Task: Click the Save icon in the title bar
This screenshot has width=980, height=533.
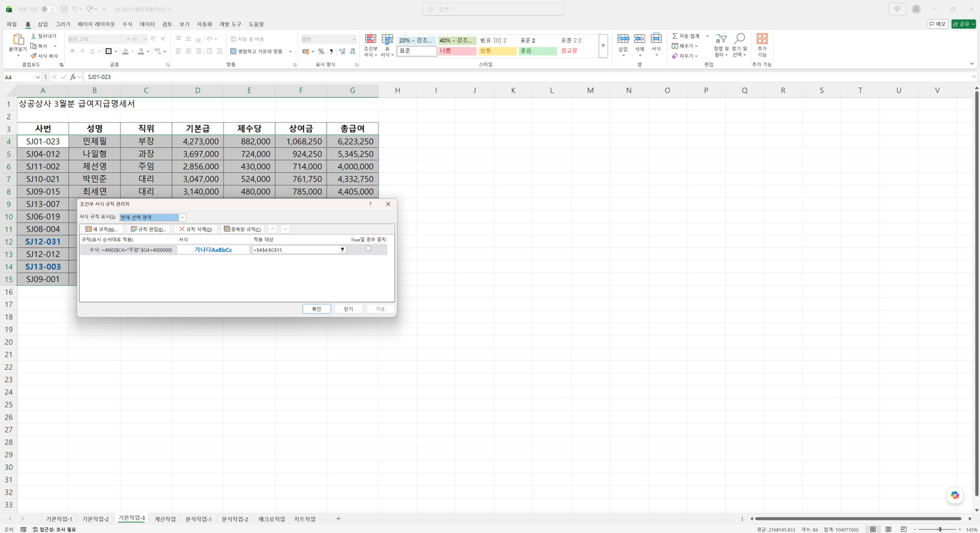Action: (64, 9)
